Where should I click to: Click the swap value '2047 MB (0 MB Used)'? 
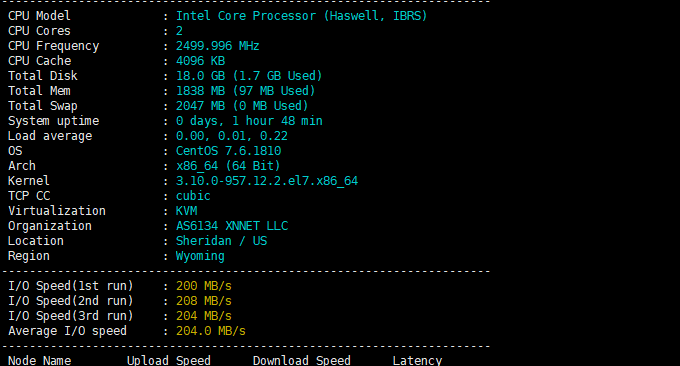pyautogui.click(x=242, y=106)
